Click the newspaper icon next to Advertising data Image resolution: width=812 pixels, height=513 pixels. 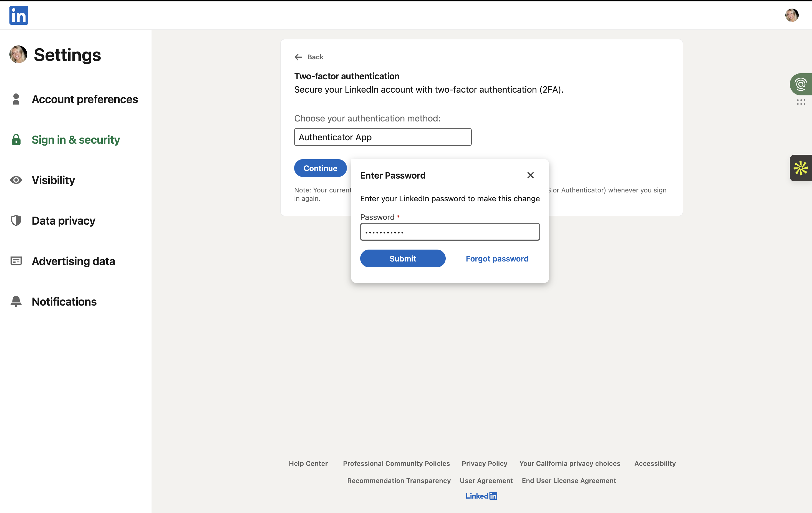[x=16, y=261]
